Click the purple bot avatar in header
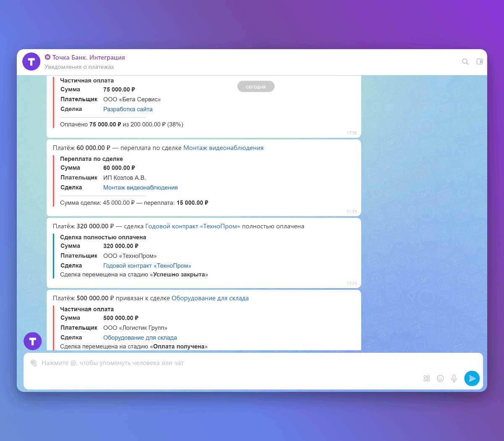Screen dimensions: 504x441 [x=31, y=62]
